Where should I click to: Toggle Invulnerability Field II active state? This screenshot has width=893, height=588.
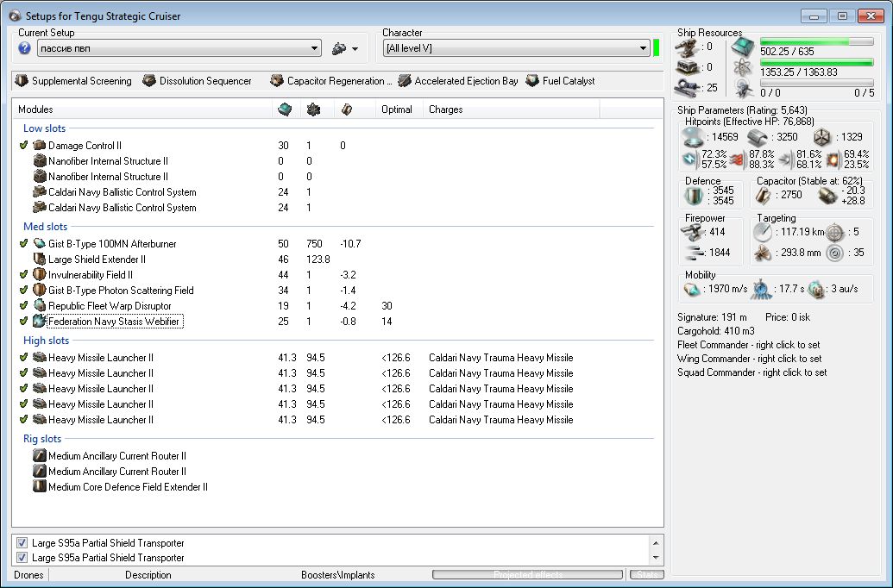point(23,274)
